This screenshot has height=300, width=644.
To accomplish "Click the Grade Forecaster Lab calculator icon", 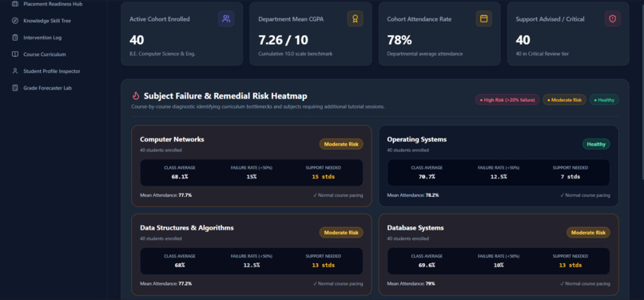I will (x=15, y=88).
